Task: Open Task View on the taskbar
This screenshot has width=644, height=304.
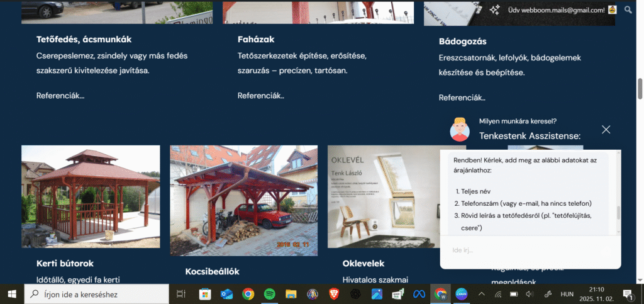Action: point(180,294)
